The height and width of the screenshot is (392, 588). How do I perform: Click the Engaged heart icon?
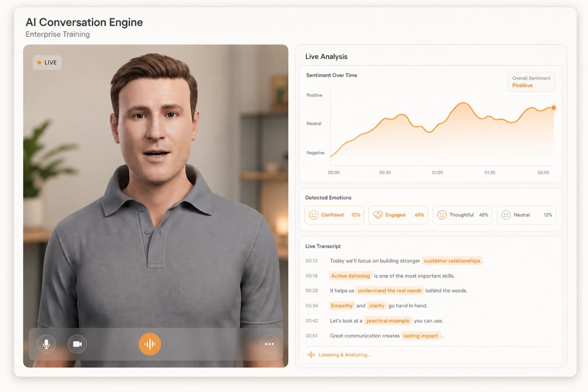click(x=378, y=215)
